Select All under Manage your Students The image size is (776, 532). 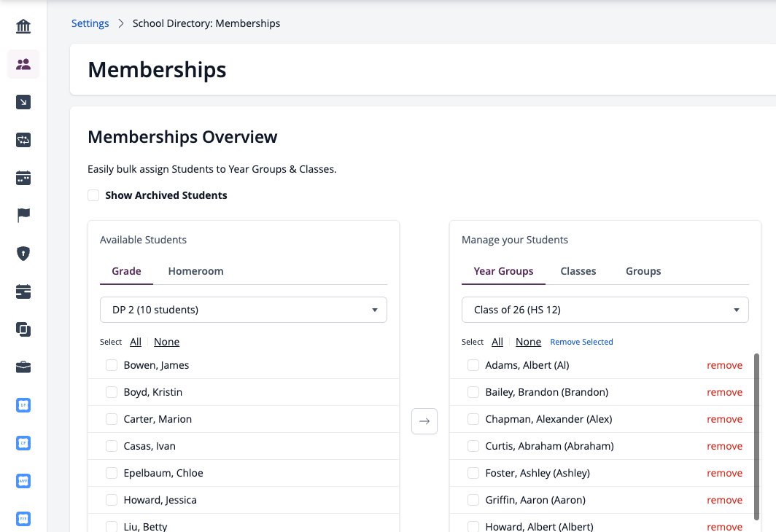[x=497, y=342]
